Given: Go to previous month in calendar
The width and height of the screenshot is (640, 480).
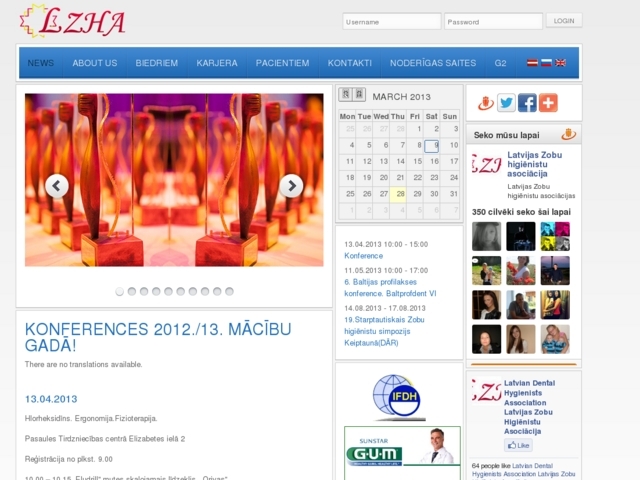Looking at the screenshot, I should tap(345, 94).
